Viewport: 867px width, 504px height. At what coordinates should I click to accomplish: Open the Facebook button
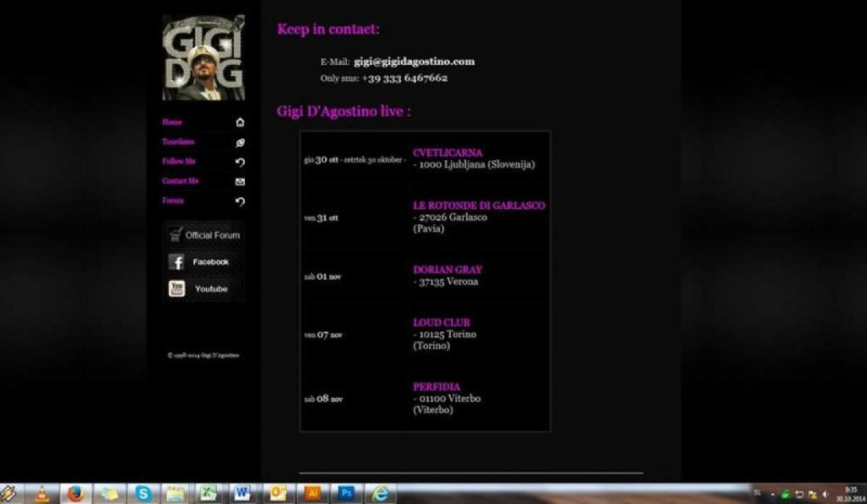click(204, 262)
